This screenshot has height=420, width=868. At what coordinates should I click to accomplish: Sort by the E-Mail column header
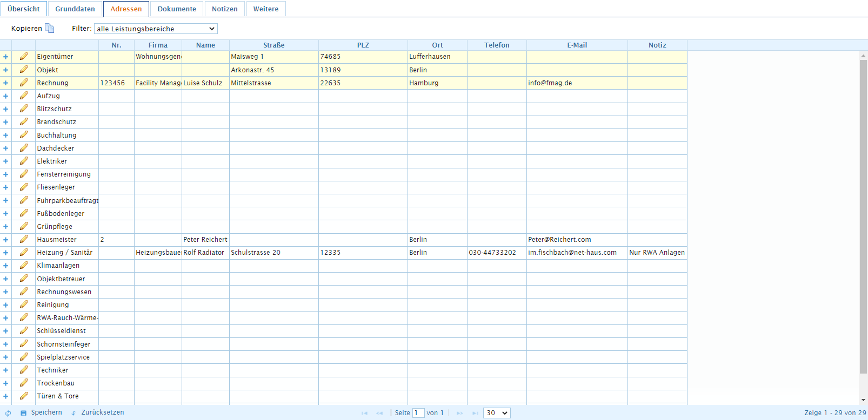coord(577,45)
